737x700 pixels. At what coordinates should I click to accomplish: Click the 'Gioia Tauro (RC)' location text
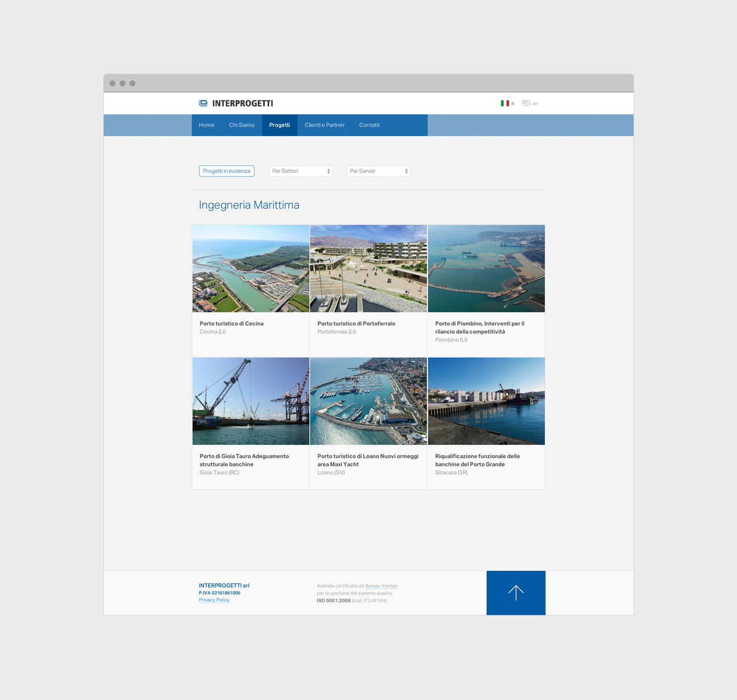(219, 473)
